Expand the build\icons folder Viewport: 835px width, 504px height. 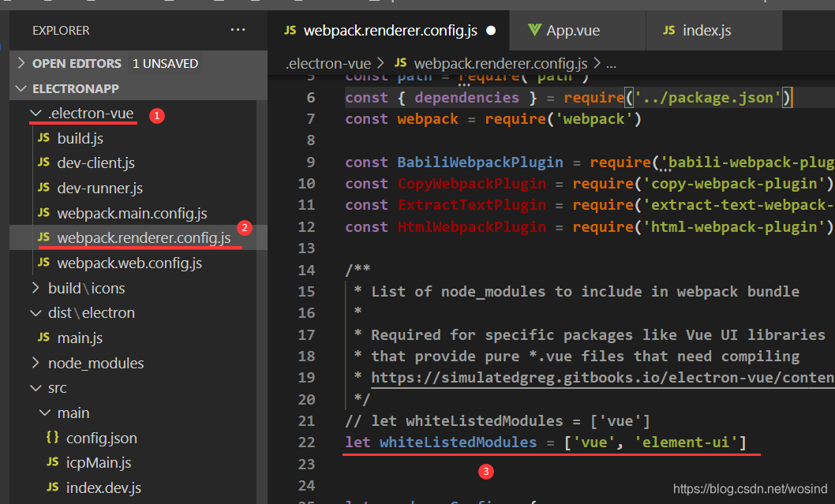(x=36, y=288)
